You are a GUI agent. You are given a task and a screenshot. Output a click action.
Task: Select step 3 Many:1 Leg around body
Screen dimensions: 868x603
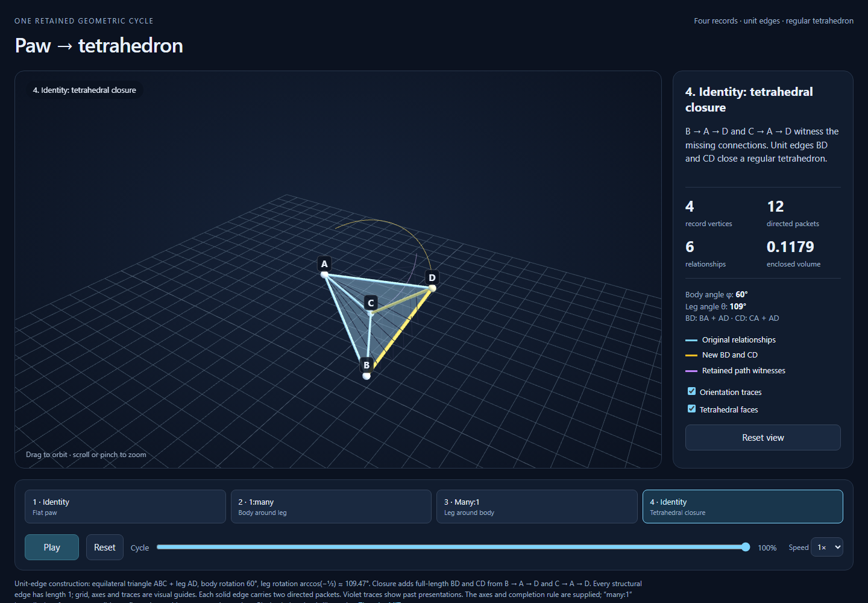coord(537,507)
